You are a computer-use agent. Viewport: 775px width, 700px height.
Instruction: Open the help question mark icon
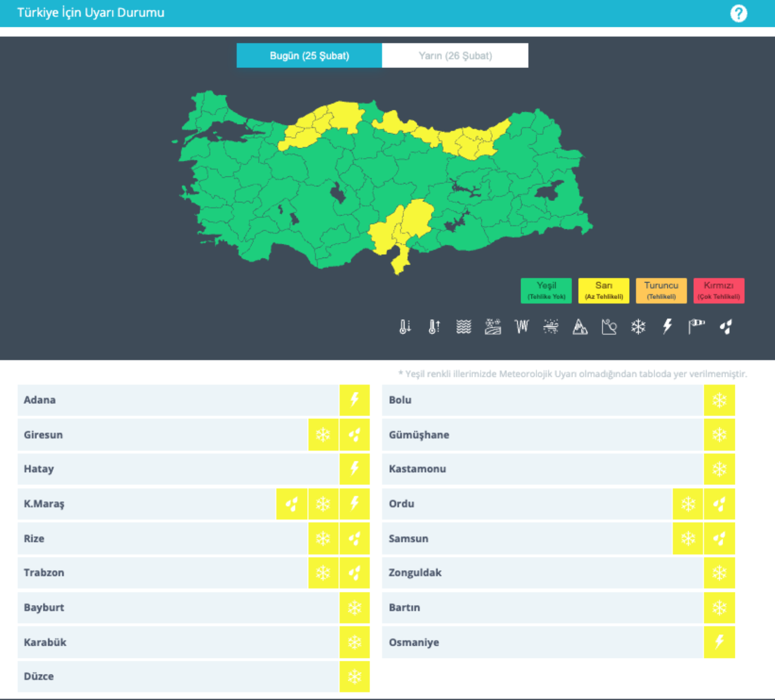pos(738,14)
